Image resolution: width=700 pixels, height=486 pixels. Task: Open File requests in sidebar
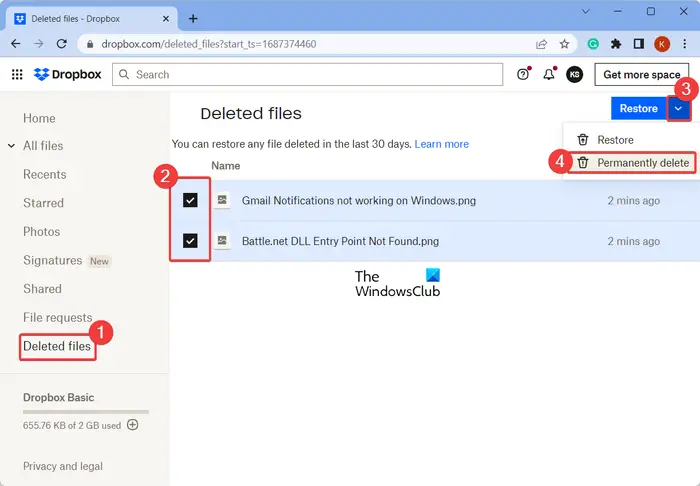(x=58, y=317)
